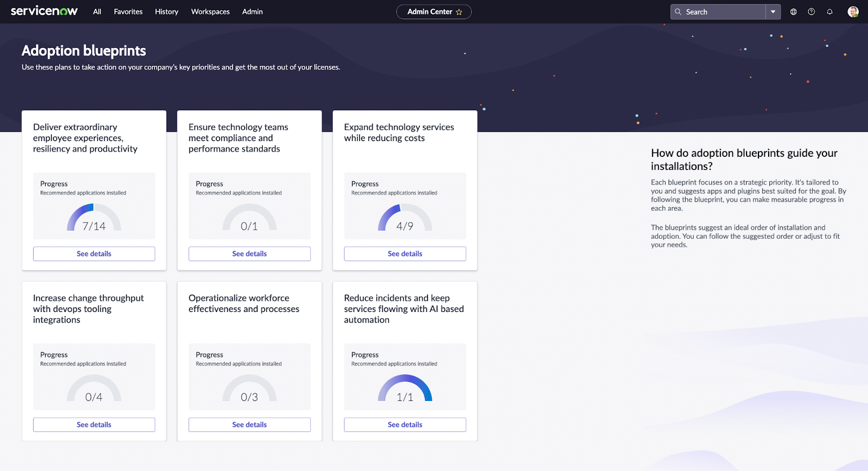The height and width of the screenshot is (471, 868).
Task: Click 'Increase change throughput with devops' title
Action: click(88, 309)
